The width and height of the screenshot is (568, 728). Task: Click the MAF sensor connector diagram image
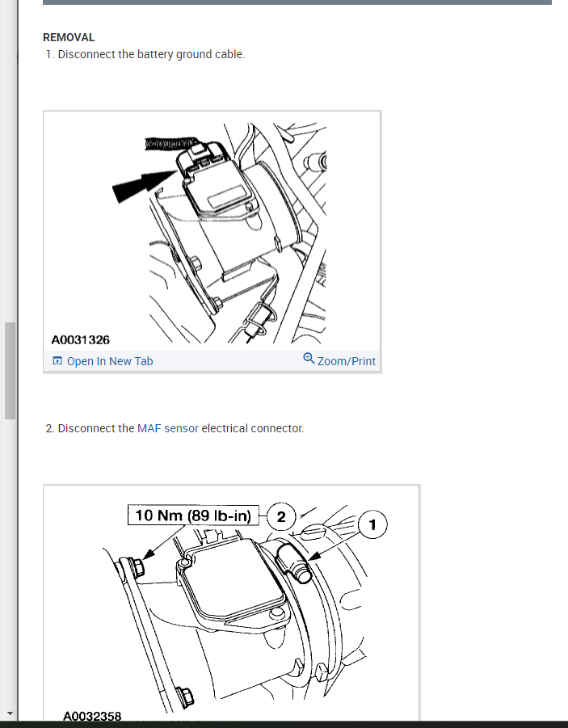pyautogui.click(x=212, y=231)
